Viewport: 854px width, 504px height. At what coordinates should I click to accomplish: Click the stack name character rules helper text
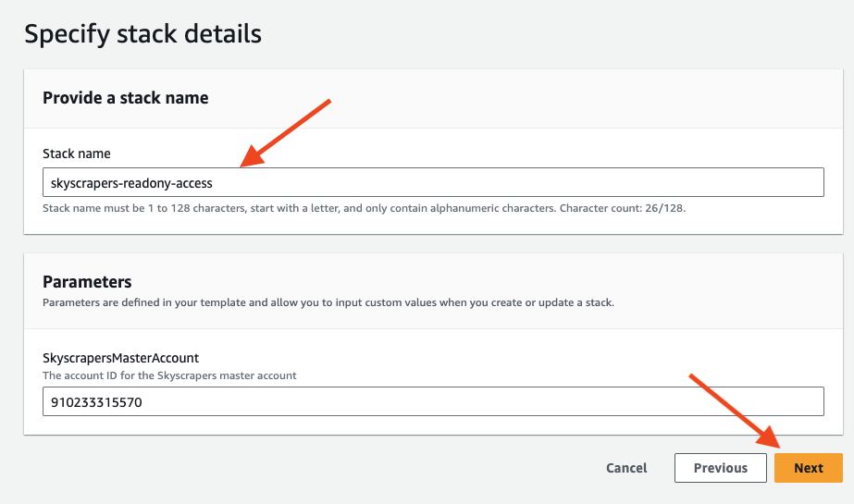point(296,208)
